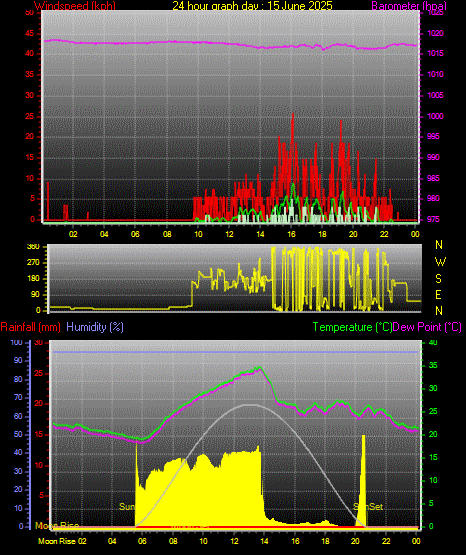
Task: Click the Barometer (hpa) axis label
Action: click(409, 6)
